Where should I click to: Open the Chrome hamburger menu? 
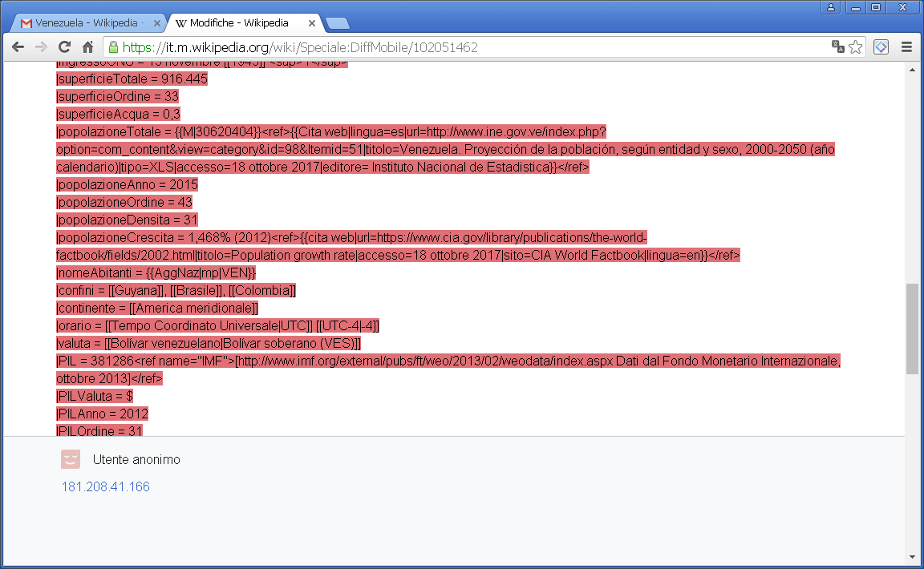pyautogui.click(x=907, y=47)
